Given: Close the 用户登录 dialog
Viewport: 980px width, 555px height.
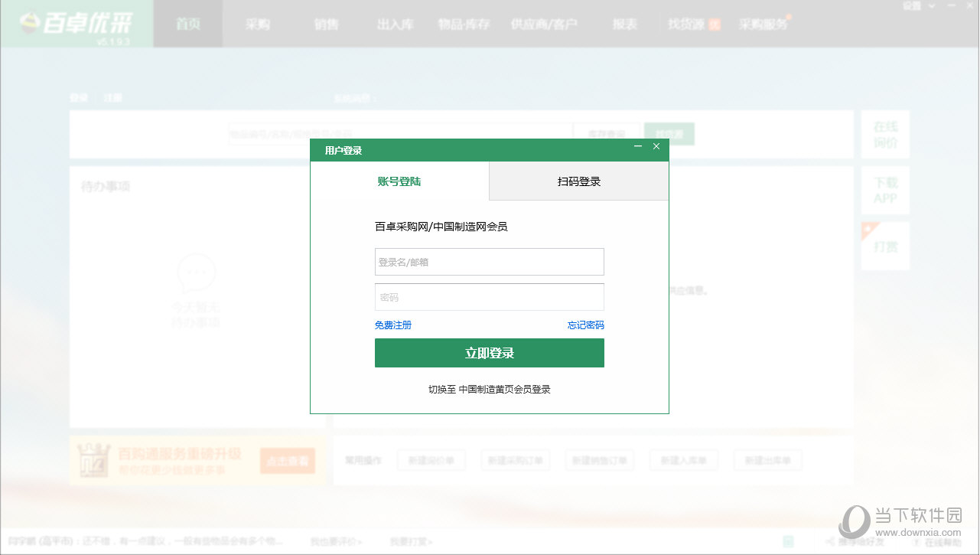Looking at the screenshot, I should point(656,146).
